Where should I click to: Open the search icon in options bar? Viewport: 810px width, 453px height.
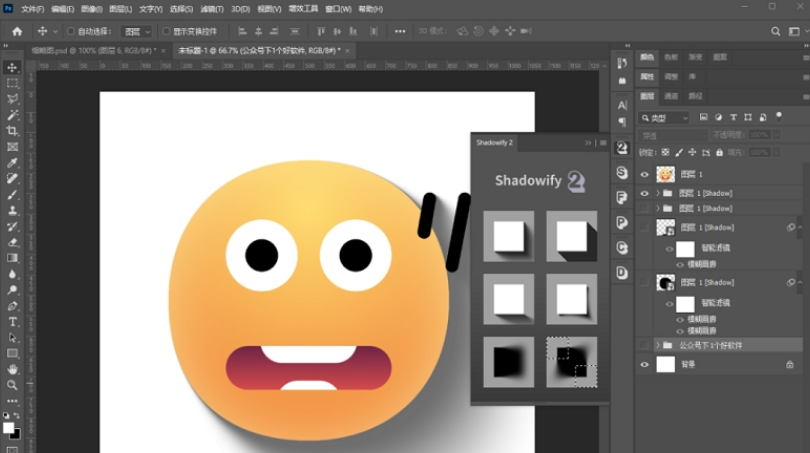click(x=775, y=32)
